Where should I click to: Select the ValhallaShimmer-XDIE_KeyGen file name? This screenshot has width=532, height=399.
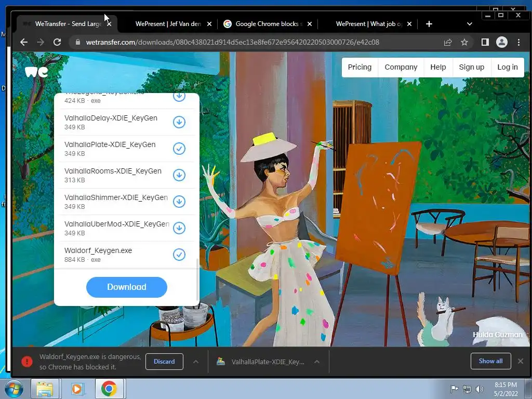pyautogui.click(x=116, y=197)
